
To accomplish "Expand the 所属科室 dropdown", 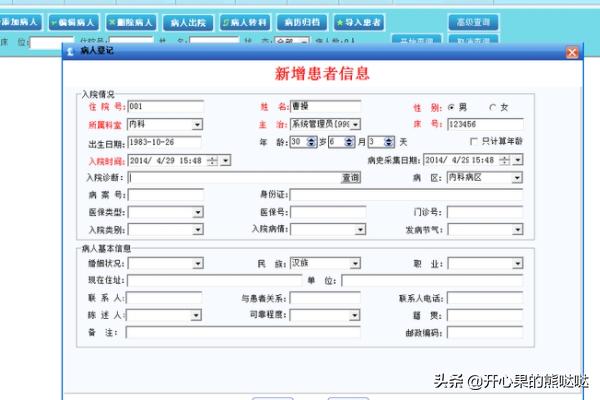I will [197, 125].
